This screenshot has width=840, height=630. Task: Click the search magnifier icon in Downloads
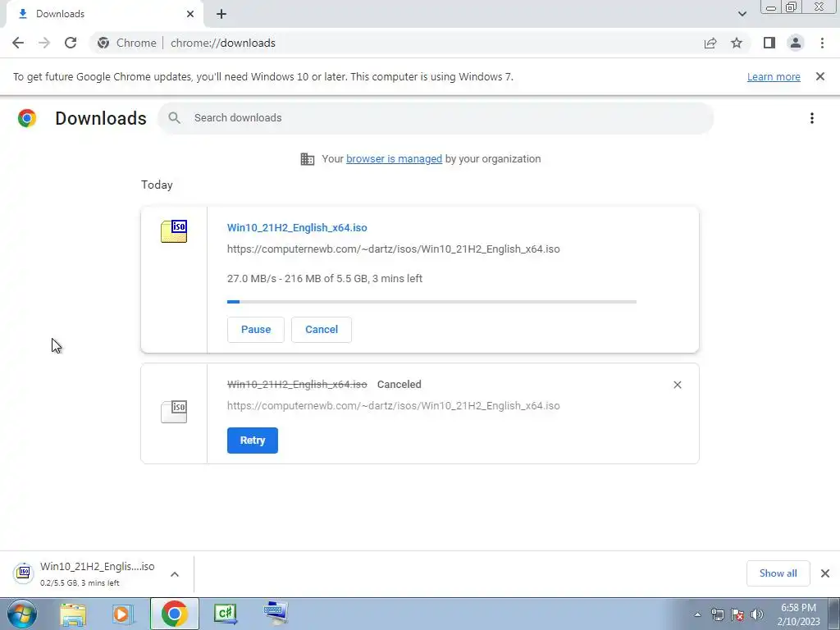coord(174,118)
